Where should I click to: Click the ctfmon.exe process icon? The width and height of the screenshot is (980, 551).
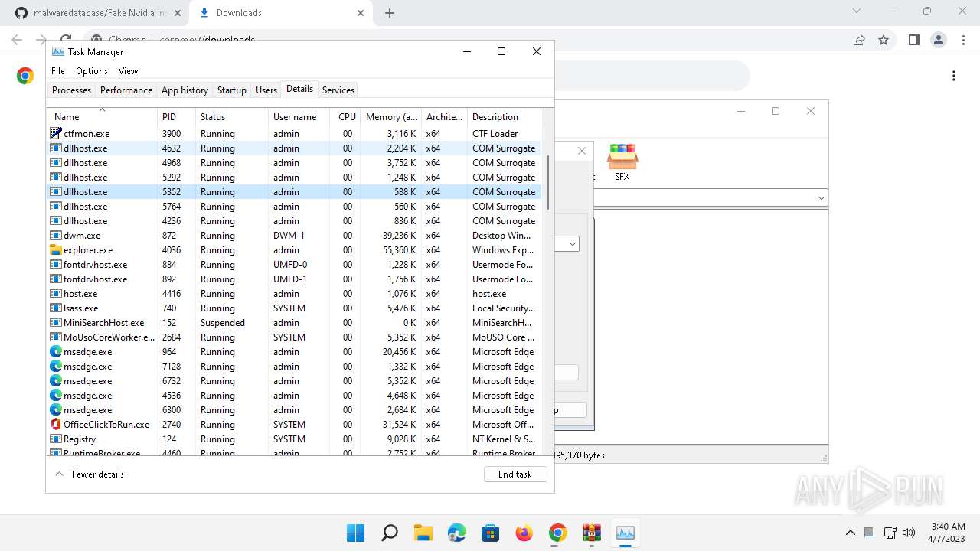pyautogui.click(x=56, y=134)
